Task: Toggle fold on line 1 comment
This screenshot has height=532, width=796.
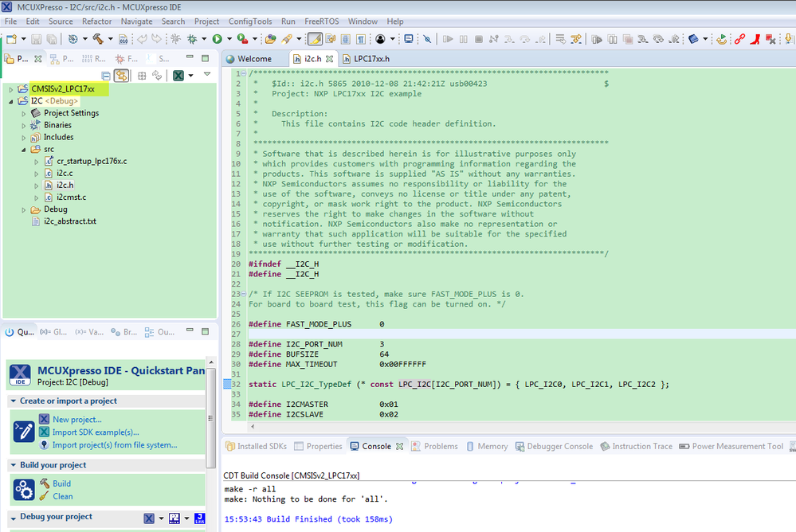Action: [244, 73]
